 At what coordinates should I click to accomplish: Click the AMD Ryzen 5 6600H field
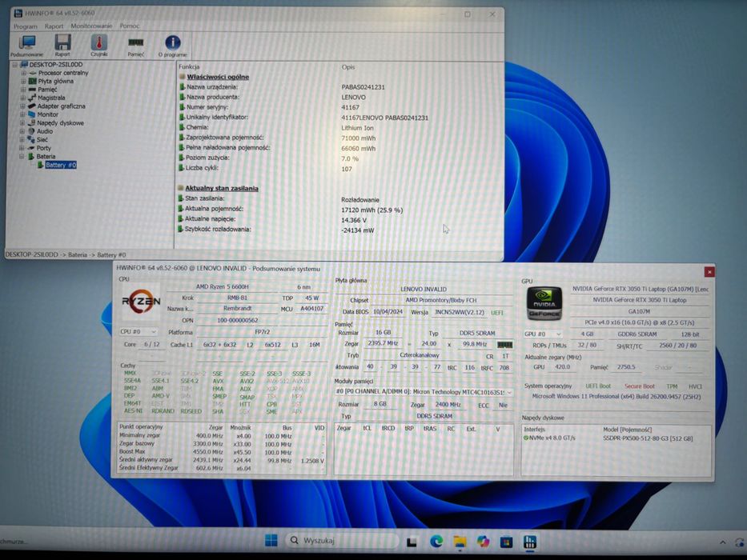[222, 286]
